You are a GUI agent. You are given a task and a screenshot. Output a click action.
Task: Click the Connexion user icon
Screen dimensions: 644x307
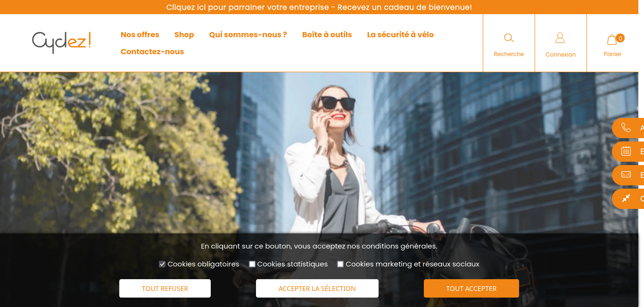pos(560,38)
